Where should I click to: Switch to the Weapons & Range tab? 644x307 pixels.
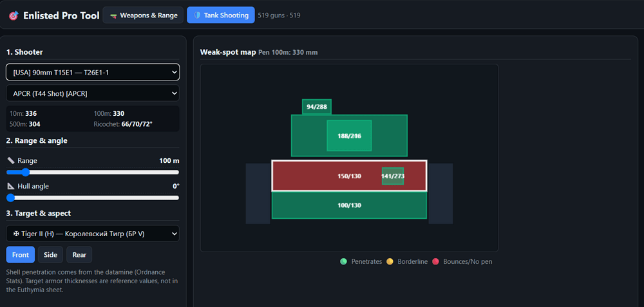143,15
